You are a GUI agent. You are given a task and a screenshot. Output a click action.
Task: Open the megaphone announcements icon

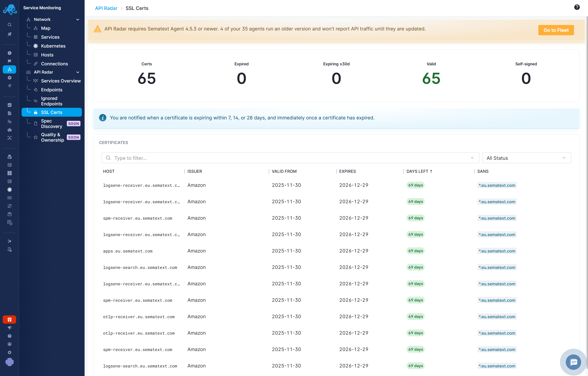point(10,328)
